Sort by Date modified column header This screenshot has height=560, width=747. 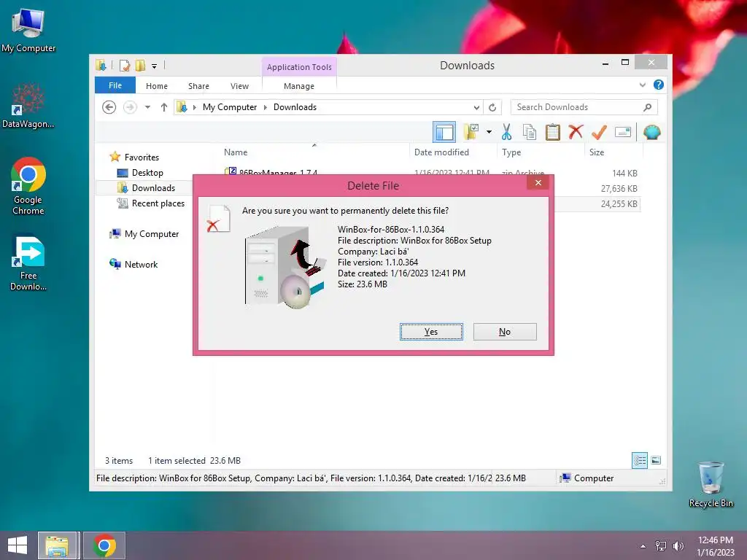pyautogui.click(x=441, y=152)
